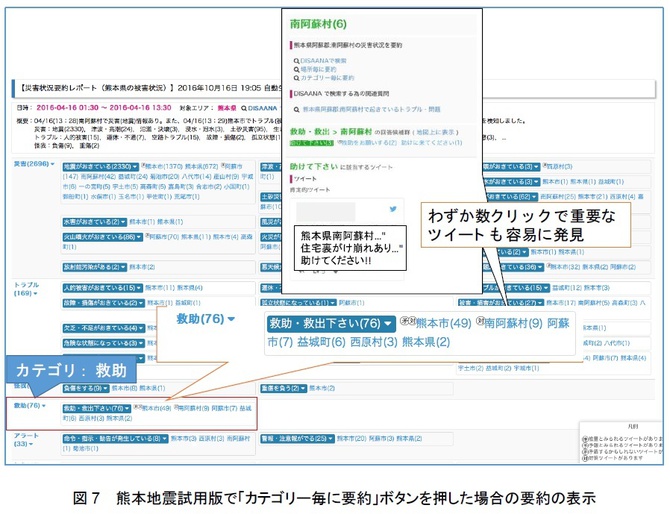Open the 火山噴火がおきている(86) dropdown

pyautogui.click(x=102, y=237)
